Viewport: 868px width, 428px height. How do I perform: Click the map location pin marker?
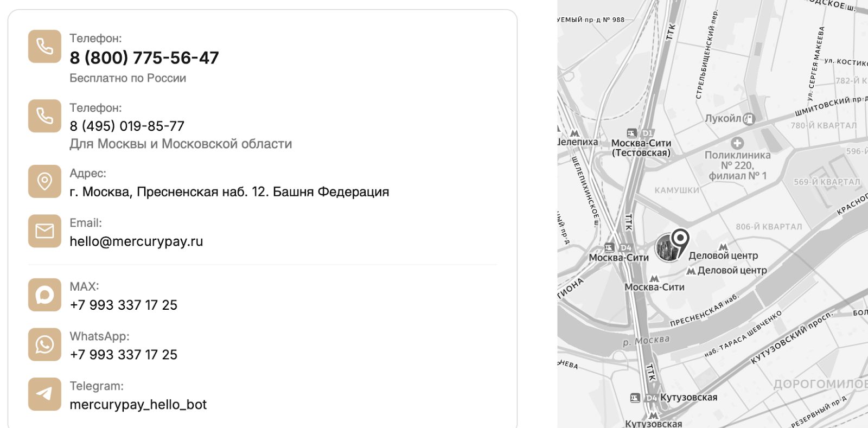679,239
